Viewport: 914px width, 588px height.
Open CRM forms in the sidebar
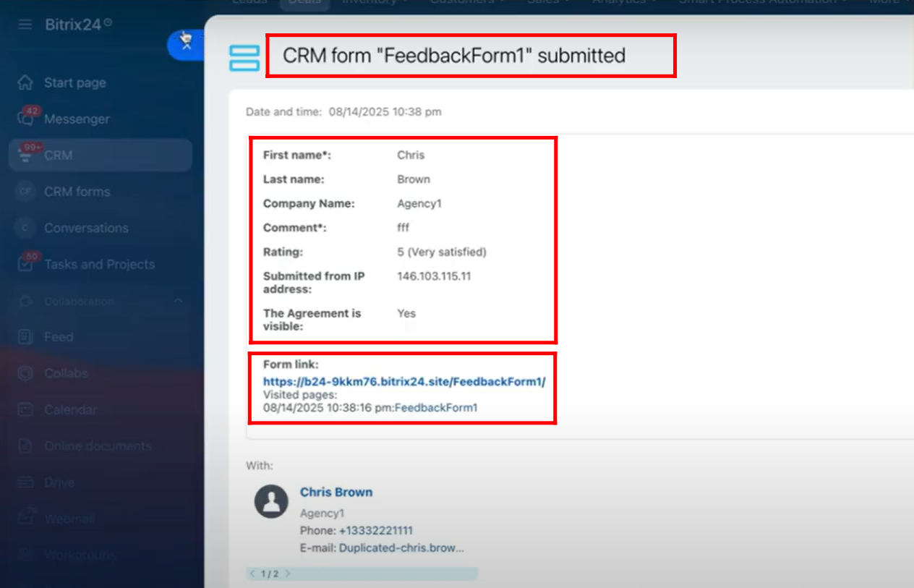point(77,192)
